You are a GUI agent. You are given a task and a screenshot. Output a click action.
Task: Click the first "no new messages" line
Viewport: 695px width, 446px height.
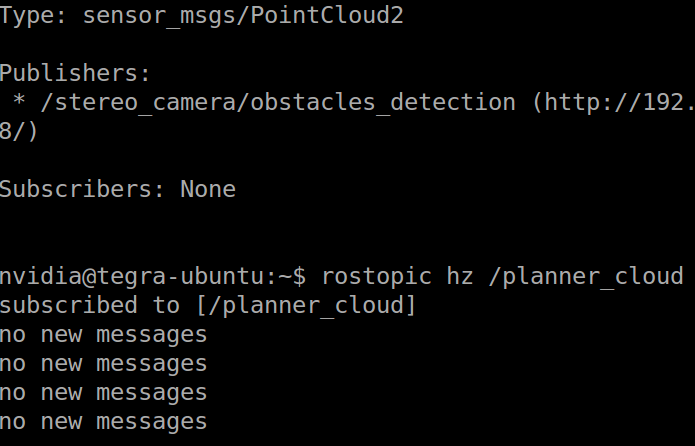pos(103,334)
